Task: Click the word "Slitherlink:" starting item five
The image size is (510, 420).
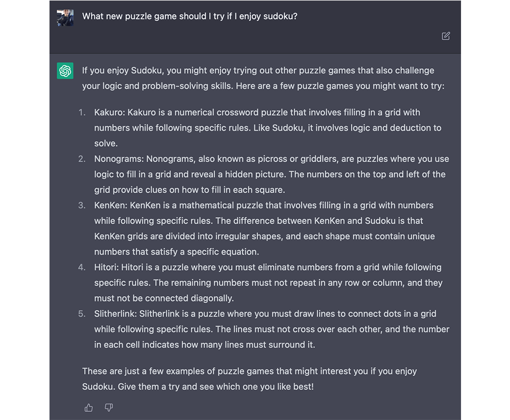Action: point(117,313)
